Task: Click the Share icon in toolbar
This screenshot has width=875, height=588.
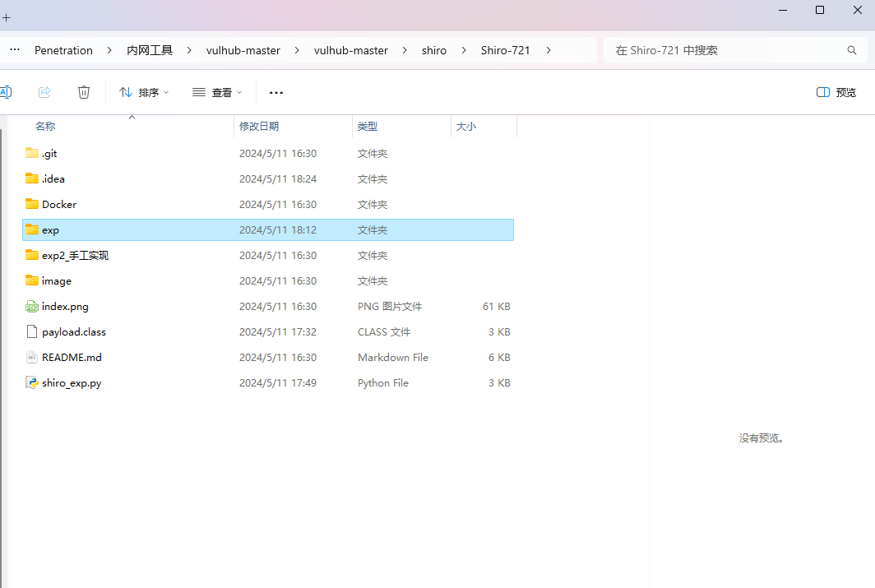Action: (45, 92)
